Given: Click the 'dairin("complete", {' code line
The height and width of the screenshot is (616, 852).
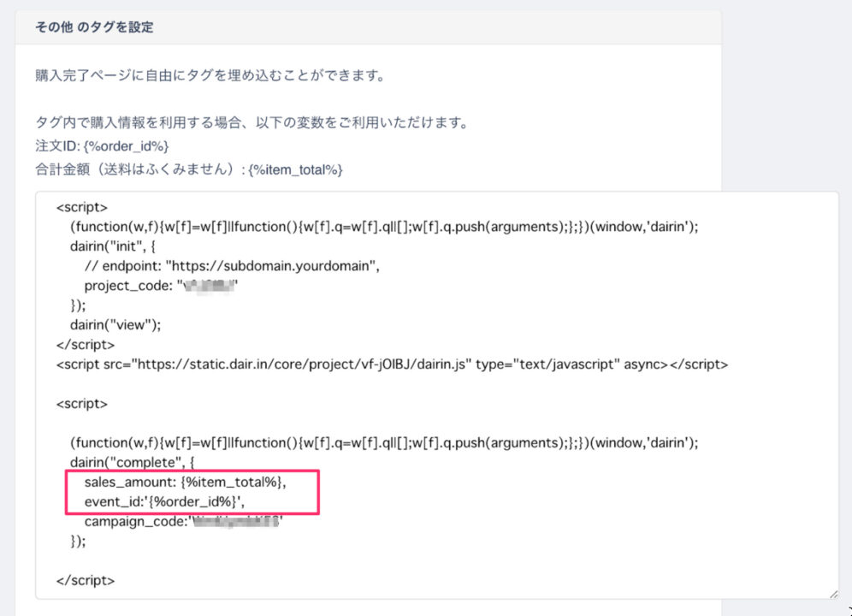Looking at the screenshot, I should click(132, 462).
